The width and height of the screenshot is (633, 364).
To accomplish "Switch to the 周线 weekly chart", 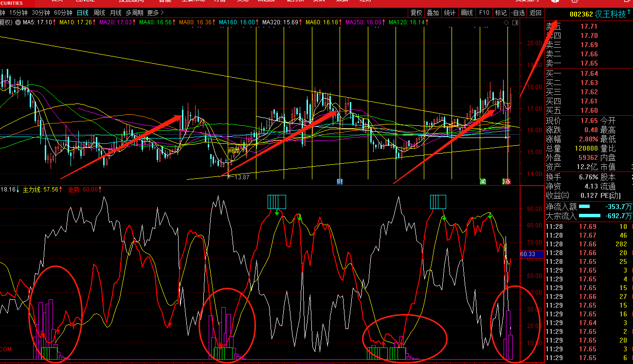I will 99,13.
